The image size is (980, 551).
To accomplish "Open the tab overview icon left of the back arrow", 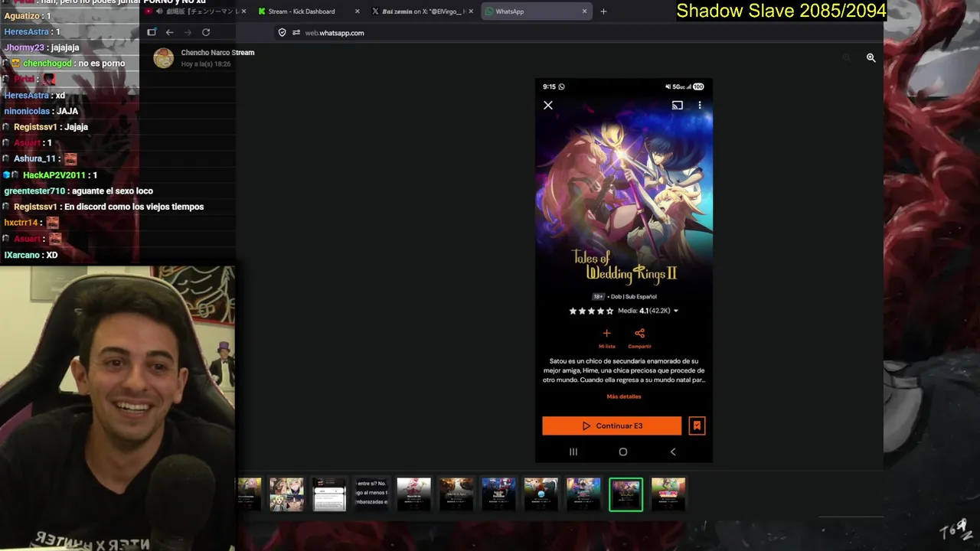I will (x=152, y=32).
